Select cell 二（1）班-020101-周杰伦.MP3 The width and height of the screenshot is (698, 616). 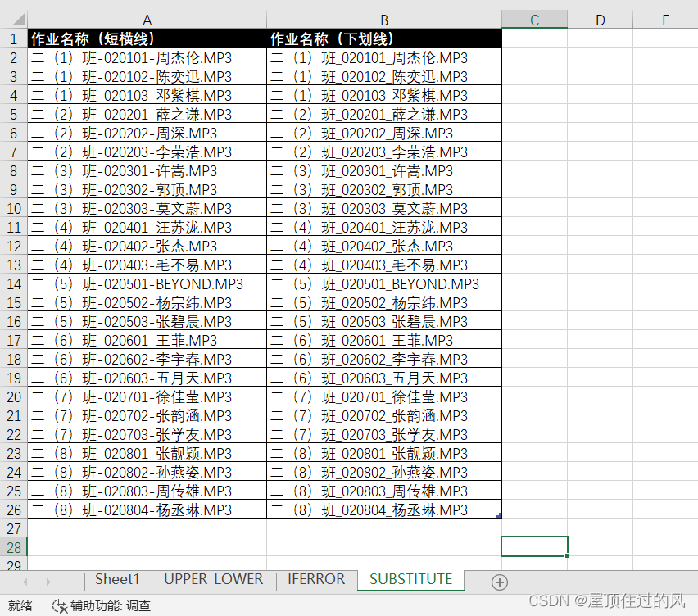tap(147, 57)
